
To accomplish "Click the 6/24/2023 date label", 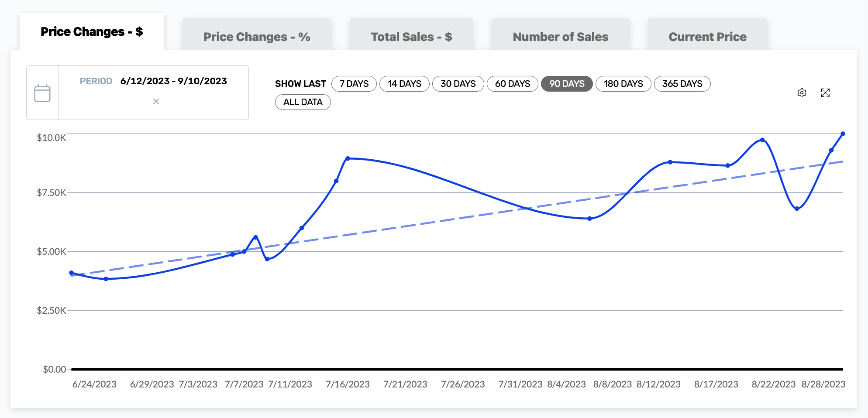I will coord(94,384).
